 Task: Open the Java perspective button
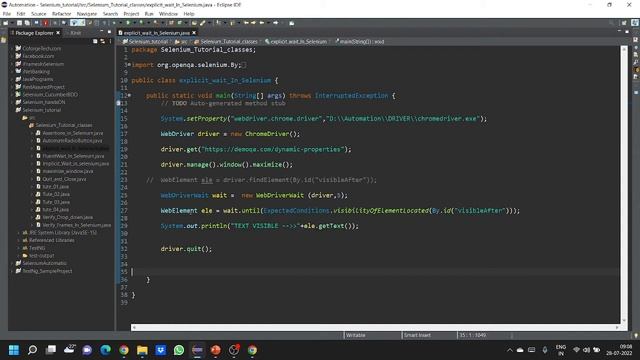tap(635, 23)
